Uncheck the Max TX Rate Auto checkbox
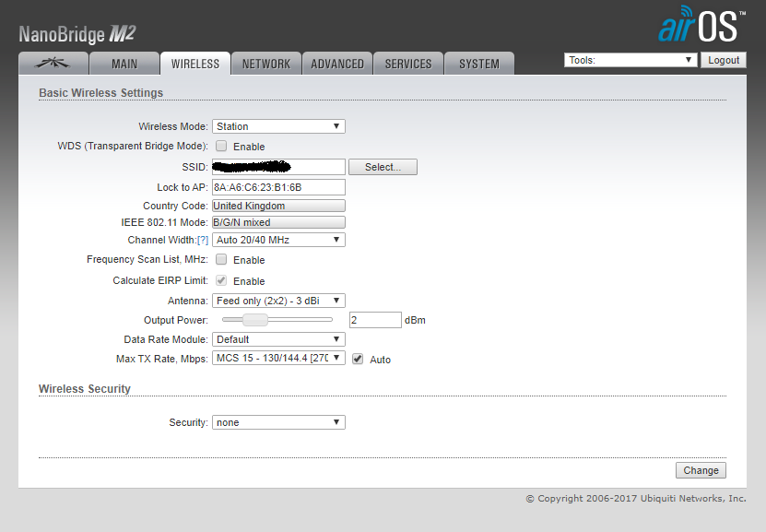Viewport: 766px width, 532px height. tap(358, 359)
